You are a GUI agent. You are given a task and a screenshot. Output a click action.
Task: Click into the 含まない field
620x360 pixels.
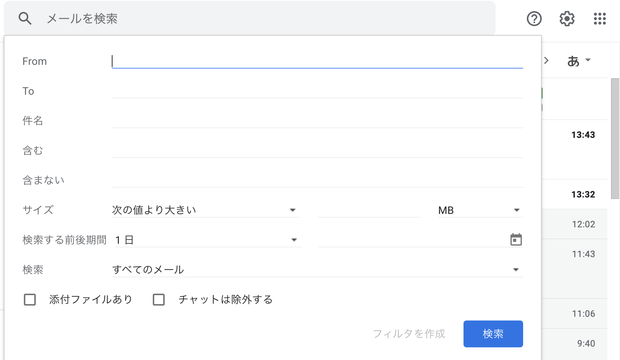(317, 180)
